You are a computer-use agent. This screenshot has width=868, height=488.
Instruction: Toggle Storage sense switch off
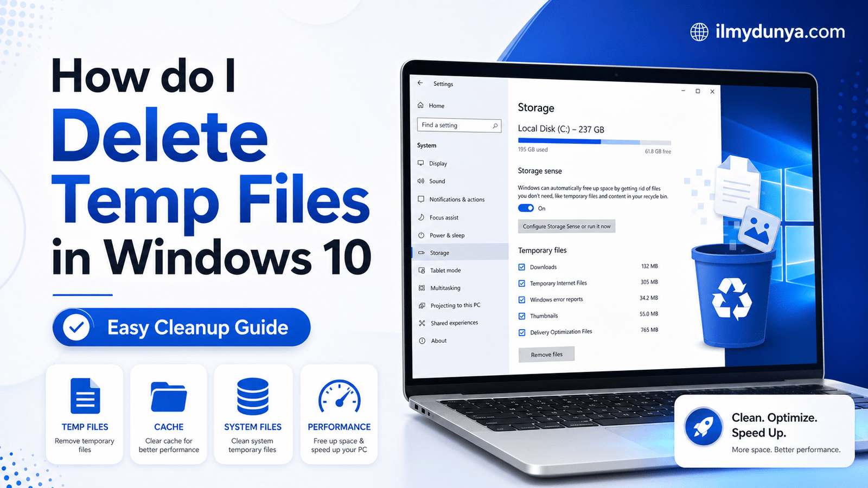point(526,208)
